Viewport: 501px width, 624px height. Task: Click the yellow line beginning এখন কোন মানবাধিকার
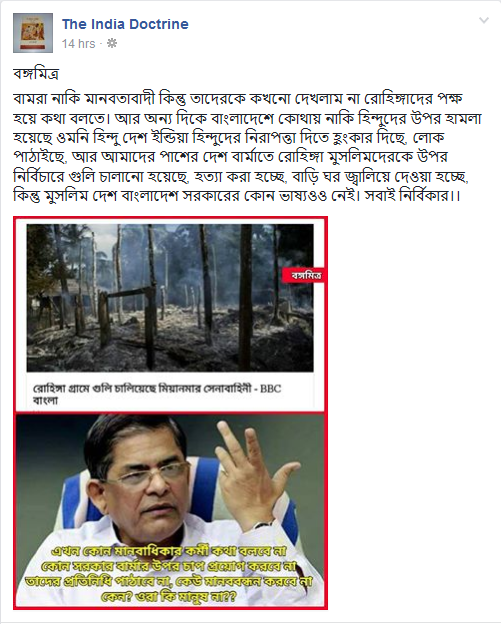tap(169, 552)
